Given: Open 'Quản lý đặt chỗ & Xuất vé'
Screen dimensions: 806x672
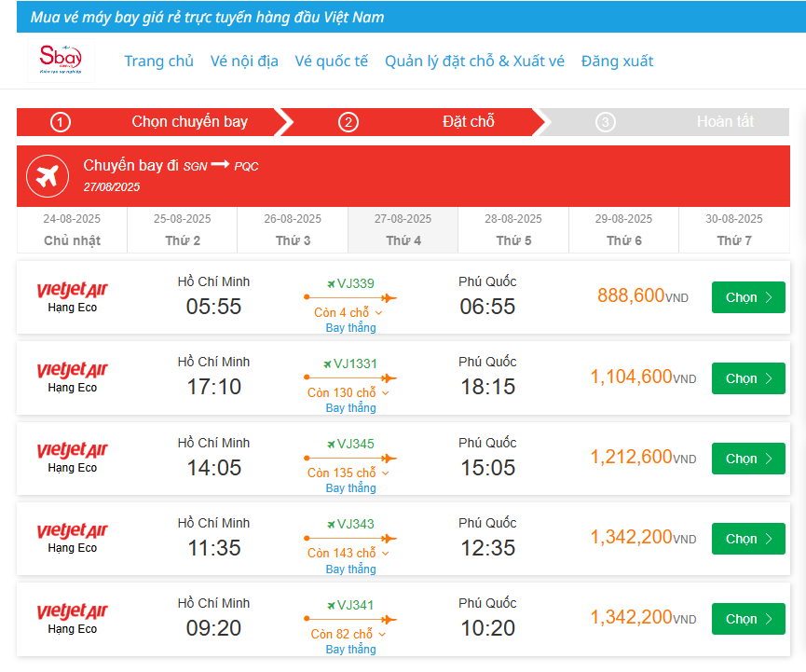Looking at the screenshot, I should click(x=474, y=62).
